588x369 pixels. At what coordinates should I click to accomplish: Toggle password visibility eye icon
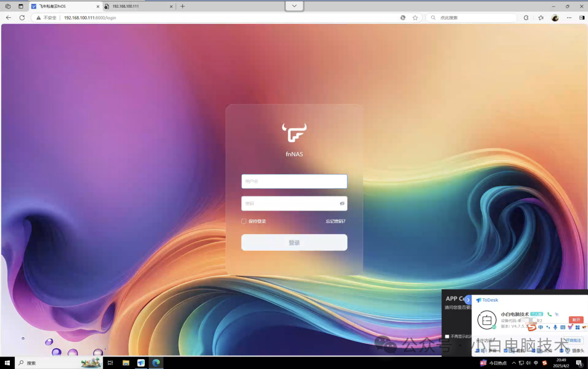coord(342,204)
